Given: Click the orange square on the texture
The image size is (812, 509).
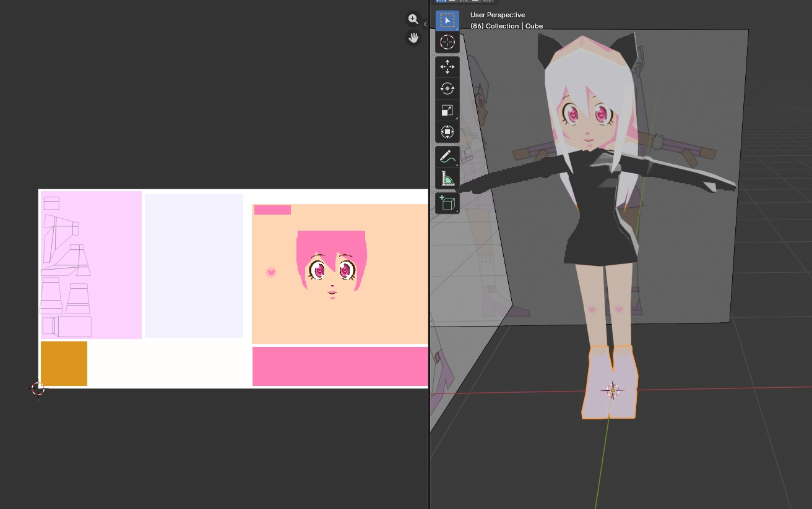Looking at the screenshot, I should [x=64, y=364].
